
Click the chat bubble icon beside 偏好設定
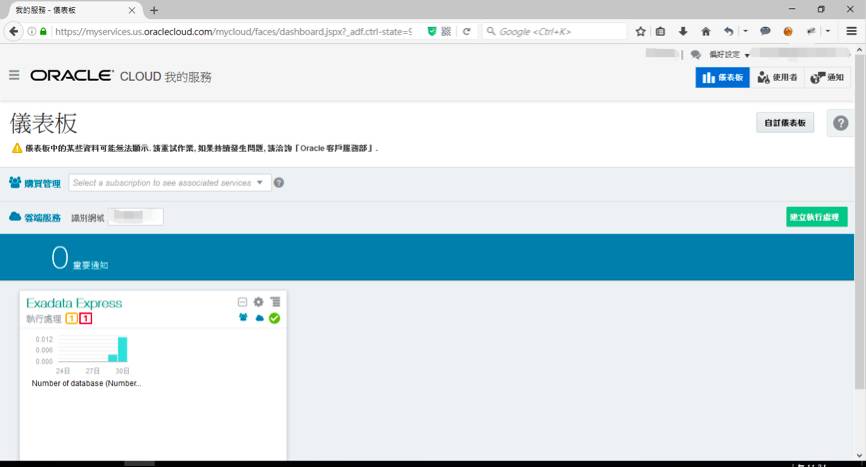coord(695,54)
